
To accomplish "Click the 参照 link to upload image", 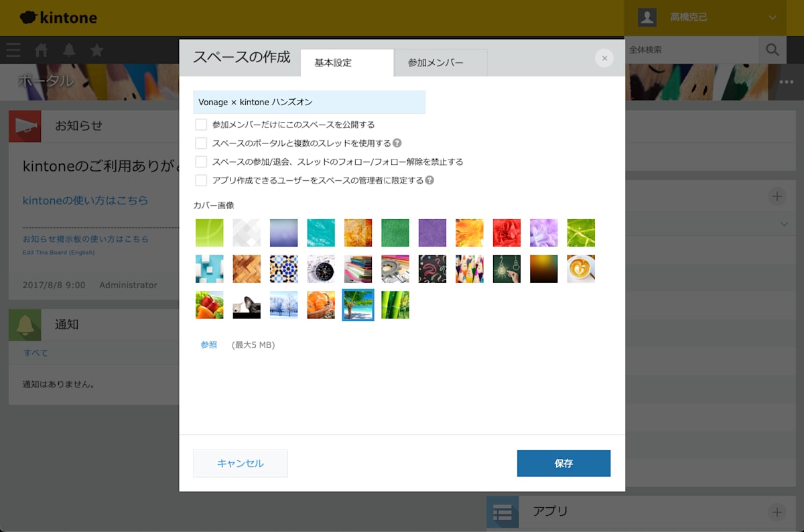I will (x=209, y=345).
